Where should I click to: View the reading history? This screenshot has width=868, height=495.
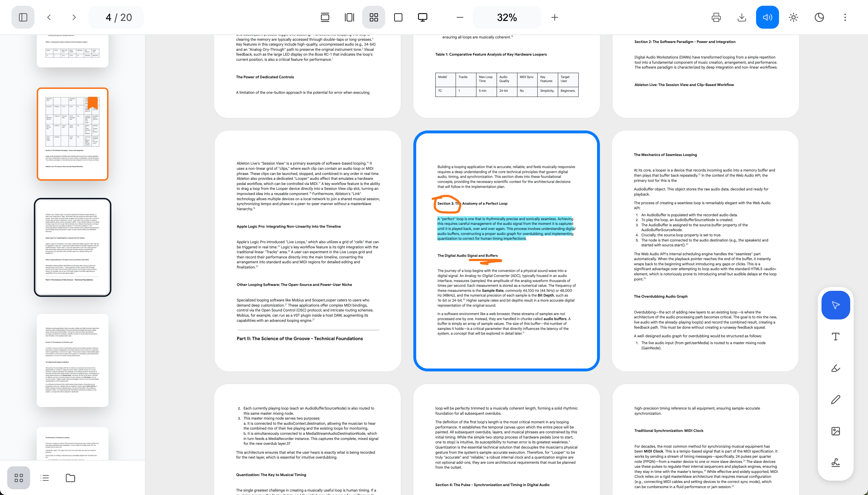tap(819, 17)
